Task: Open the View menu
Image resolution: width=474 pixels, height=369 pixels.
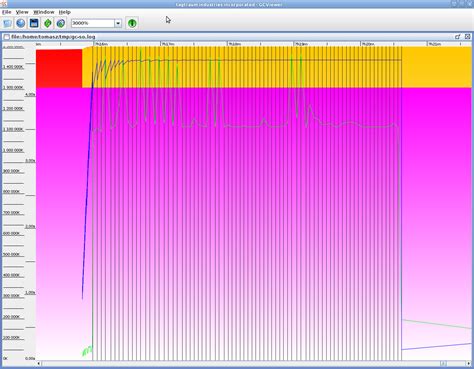Action: pos(22,12)
